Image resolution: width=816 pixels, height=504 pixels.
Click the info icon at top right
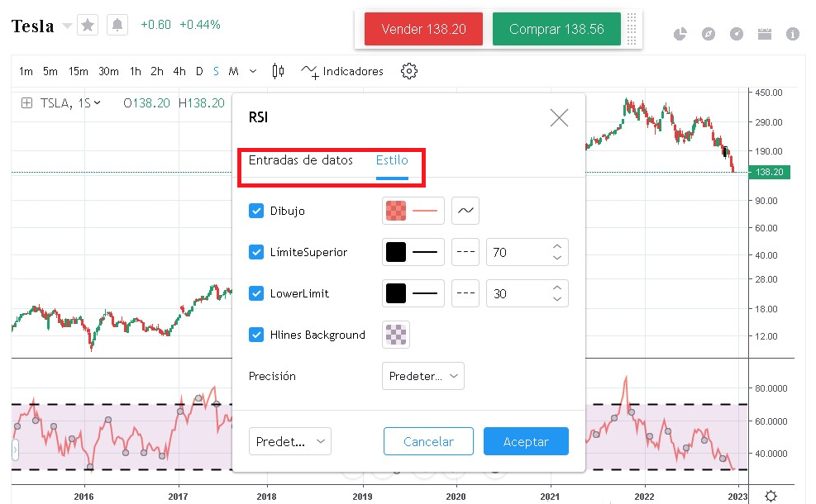point(793,34)
